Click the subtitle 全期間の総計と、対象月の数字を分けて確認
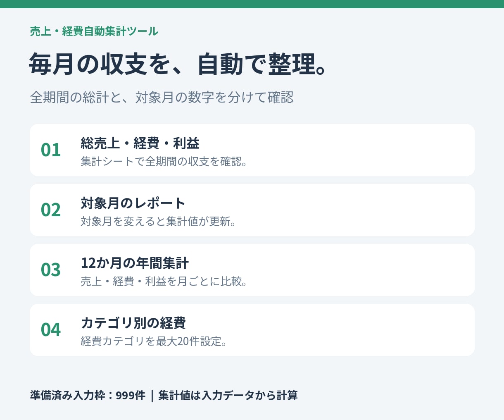 pyautogui.click(x=162, y=98)
